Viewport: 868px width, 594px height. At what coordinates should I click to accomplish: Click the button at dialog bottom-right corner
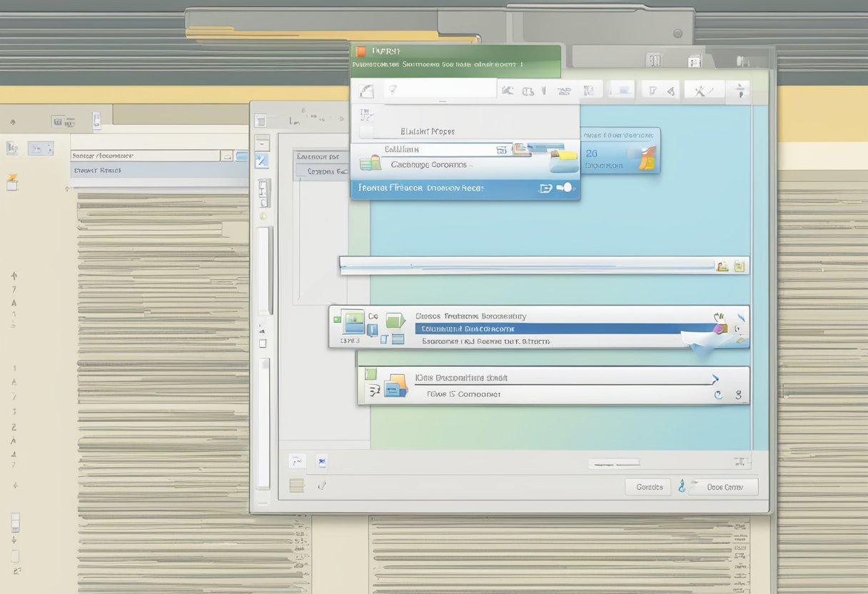[724, 487]
